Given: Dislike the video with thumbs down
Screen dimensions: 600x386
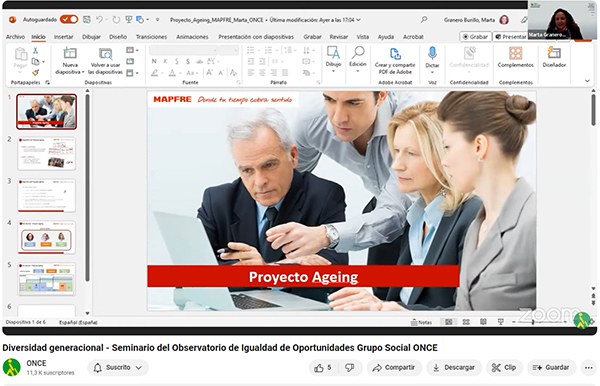Looking at the screenshot, I should pyautogui.click(x=350, y=368).
